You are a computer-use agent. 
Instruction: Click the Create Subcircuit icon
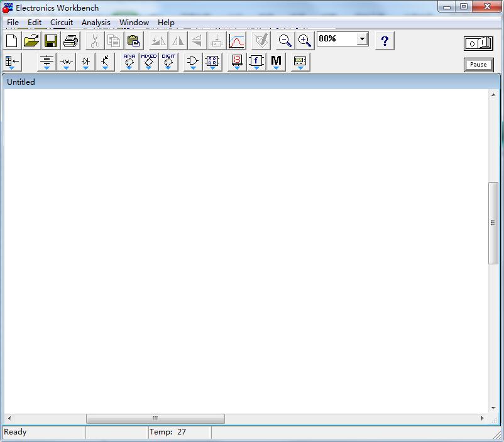tap(217, 41)
